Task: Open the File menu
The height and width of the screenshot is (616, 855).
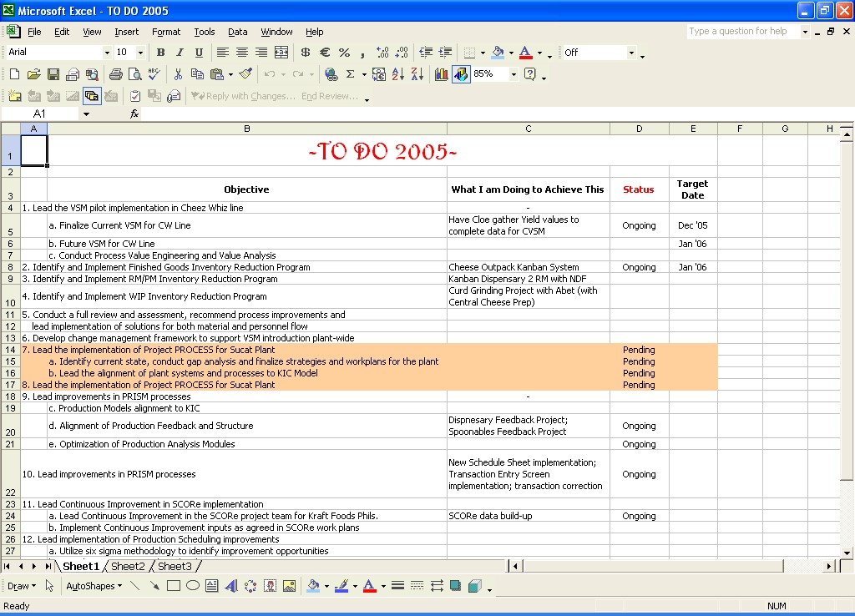Action: click(34, 32)
